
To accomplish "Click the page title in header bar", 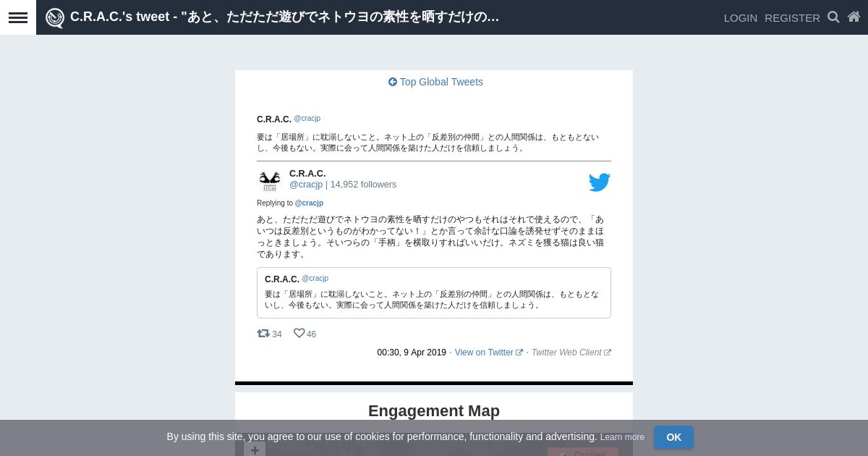I will 284,17.
